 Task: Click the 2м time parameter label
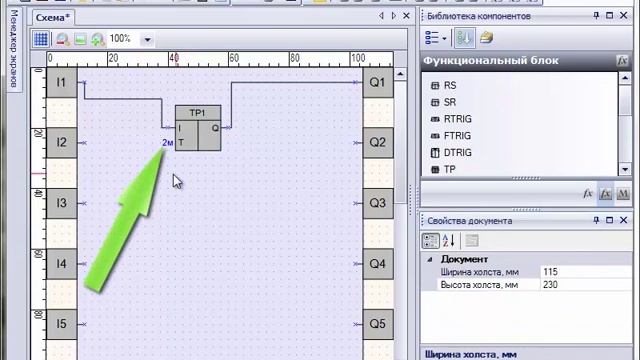tap(168, 143)
